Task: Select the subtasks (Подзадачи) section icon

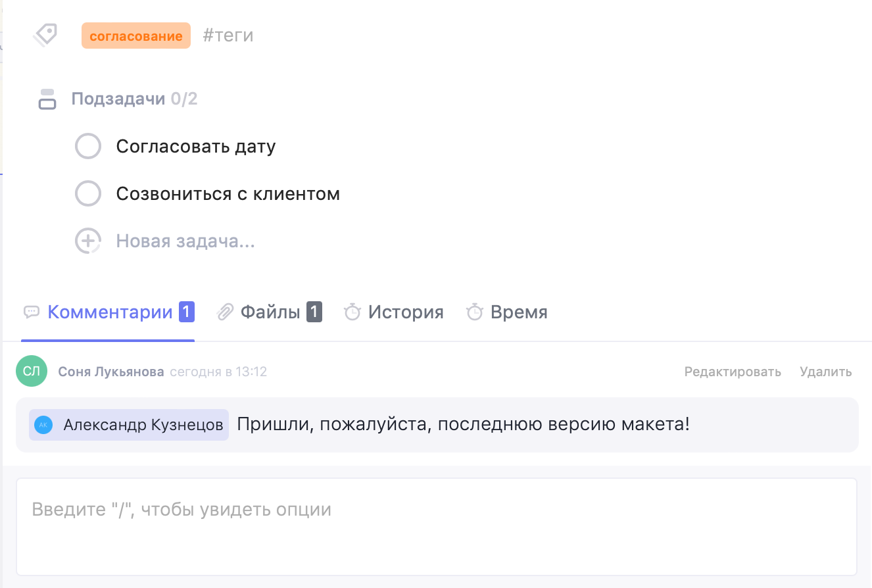Action: coord(46,99)
